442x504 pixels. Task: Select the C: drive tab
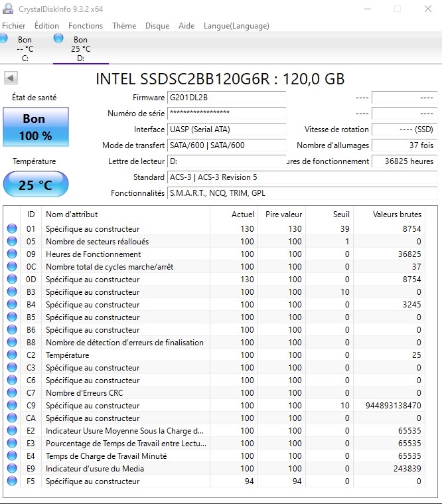(25, 48)
